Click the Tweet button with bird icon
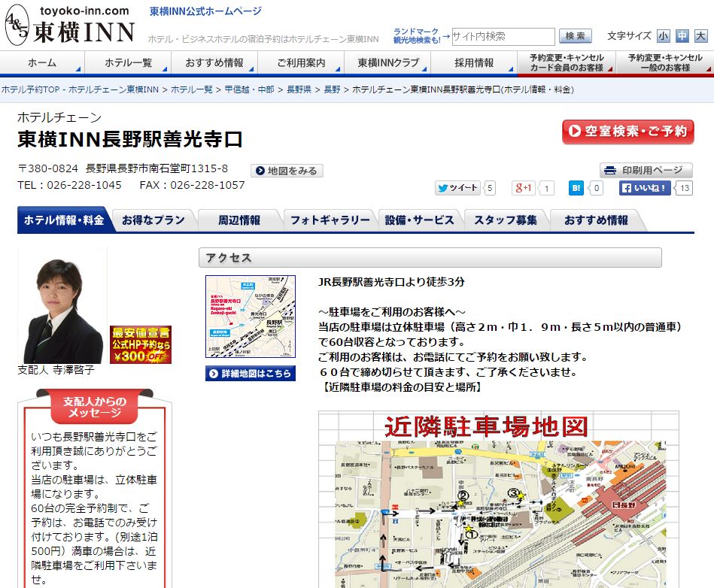This screenshot has height=588, width=714. coord(457,188)
